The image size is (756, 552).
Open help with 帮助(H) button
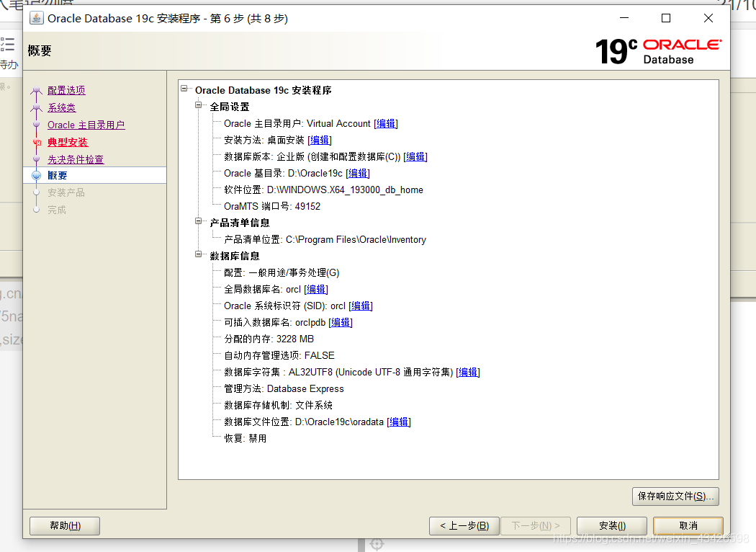click(65, 526)
